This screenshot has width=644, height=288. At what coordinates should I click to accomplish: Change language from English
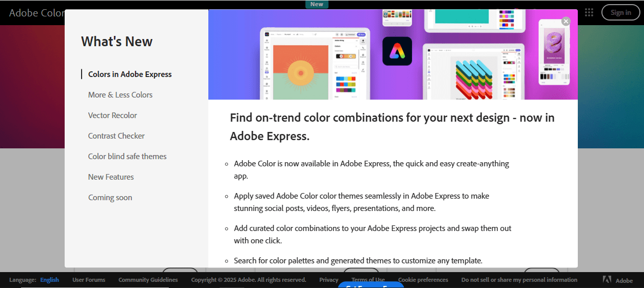(50, 280)
